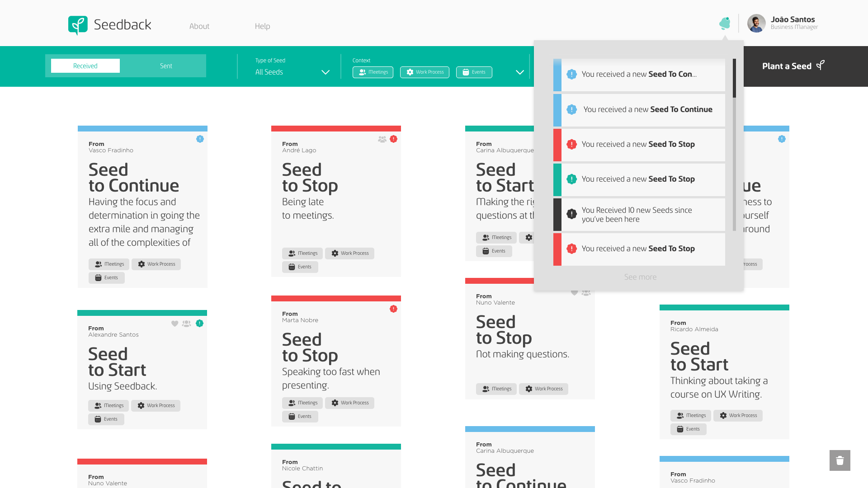Toggle the Events context filter chip

tap(474, 72)
